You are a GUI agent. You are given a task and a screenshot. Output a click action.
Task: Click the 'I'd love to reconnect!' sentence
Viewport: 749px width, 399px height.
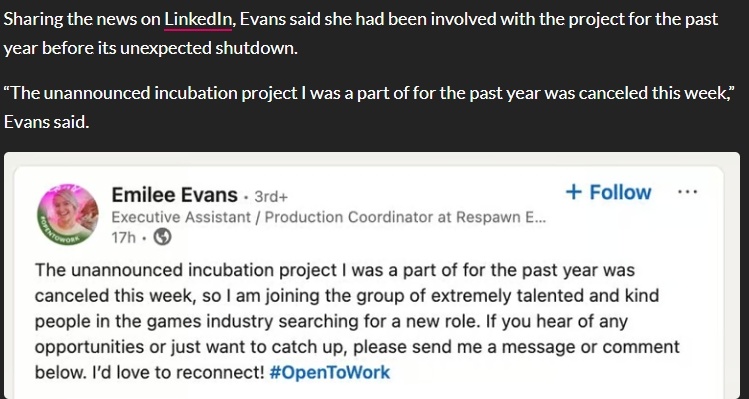(x=178, y=372)
